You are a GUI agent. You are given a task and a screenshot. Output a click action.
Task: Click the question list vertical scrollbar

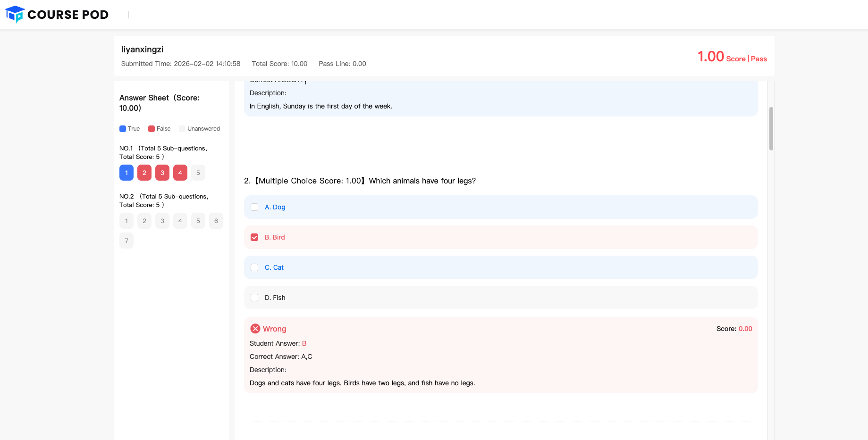pyautogui.click(x=771, y=128)
